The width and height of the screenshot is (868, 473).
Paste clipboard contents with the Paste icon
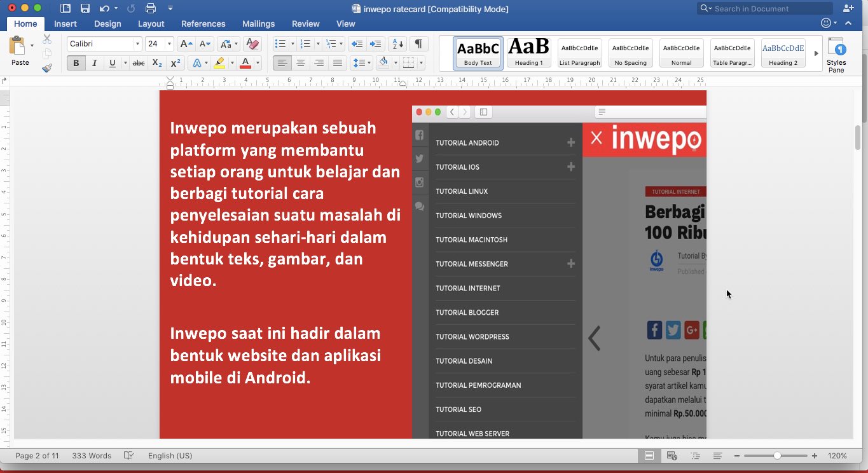pyautogui.click(x=17, y=46)
